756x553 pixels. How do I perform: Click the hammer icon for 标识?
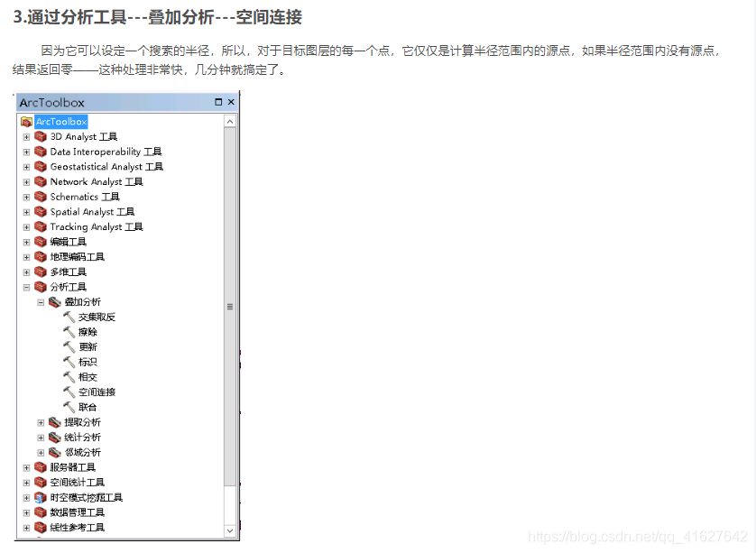click(x=69, y=362)
